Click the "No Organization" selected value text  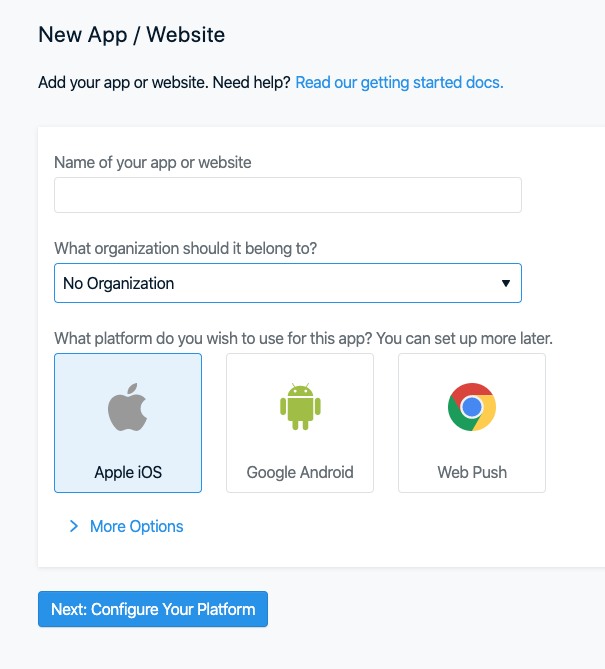click(119, 283)
